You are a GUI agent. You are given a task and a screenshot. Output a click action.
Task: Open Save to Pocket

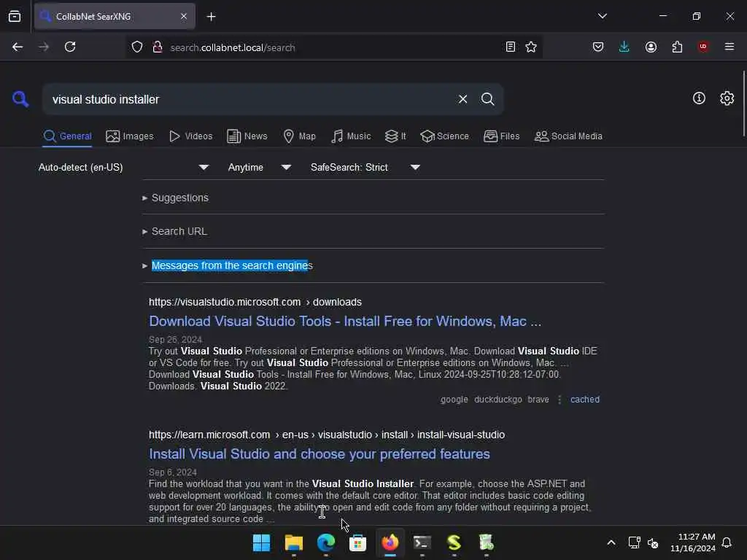(598, 47)
